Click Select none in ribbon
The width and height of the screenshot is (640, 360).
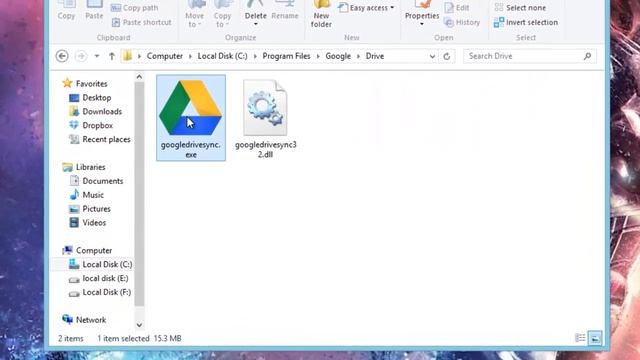pos(520,8)
